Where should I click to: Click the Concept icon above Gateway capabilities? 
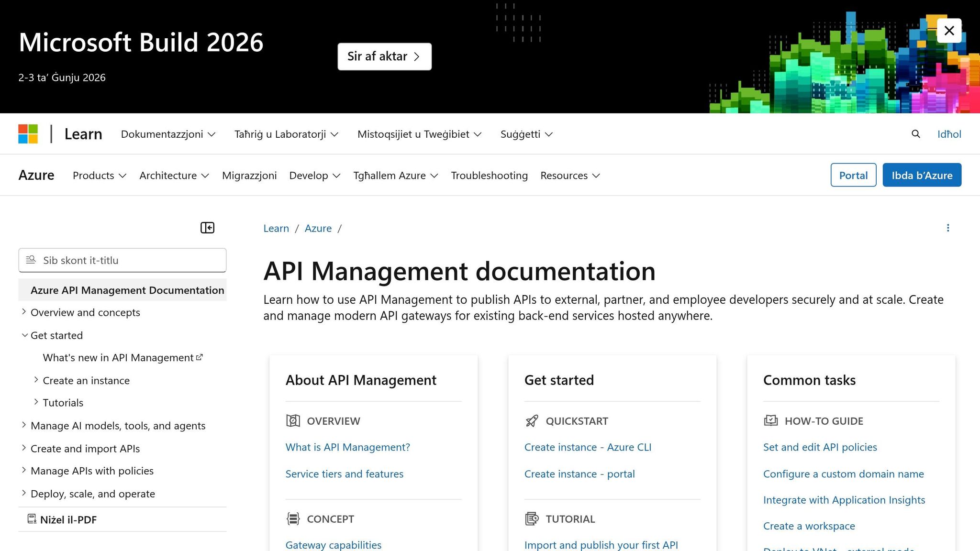(x=292, y=518)
